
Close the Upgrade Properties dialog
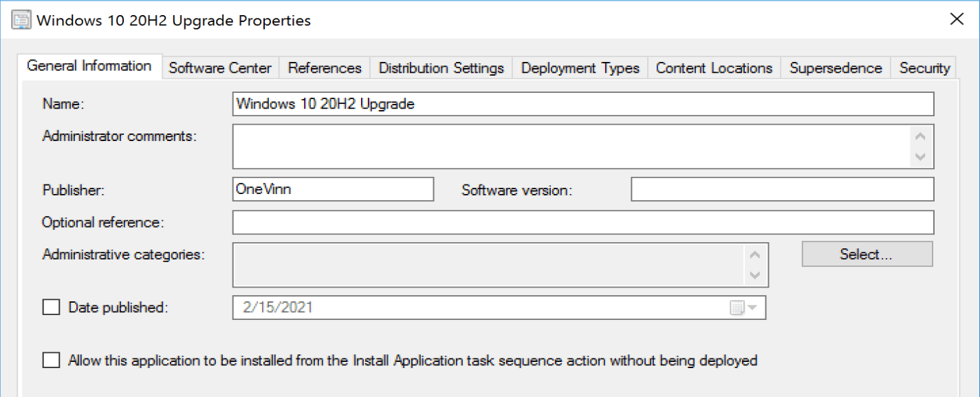[956, 19]
